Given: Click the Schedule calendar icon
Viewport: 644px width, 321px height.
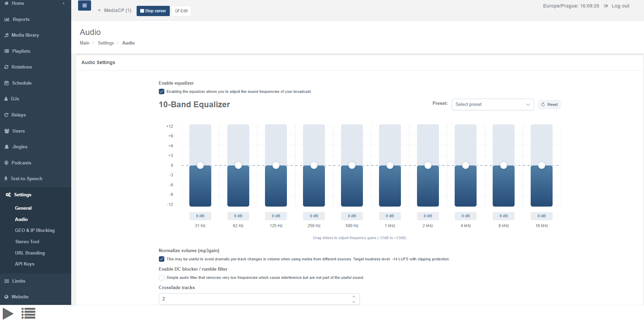Looking at the screenshot, I should [7, 83].
